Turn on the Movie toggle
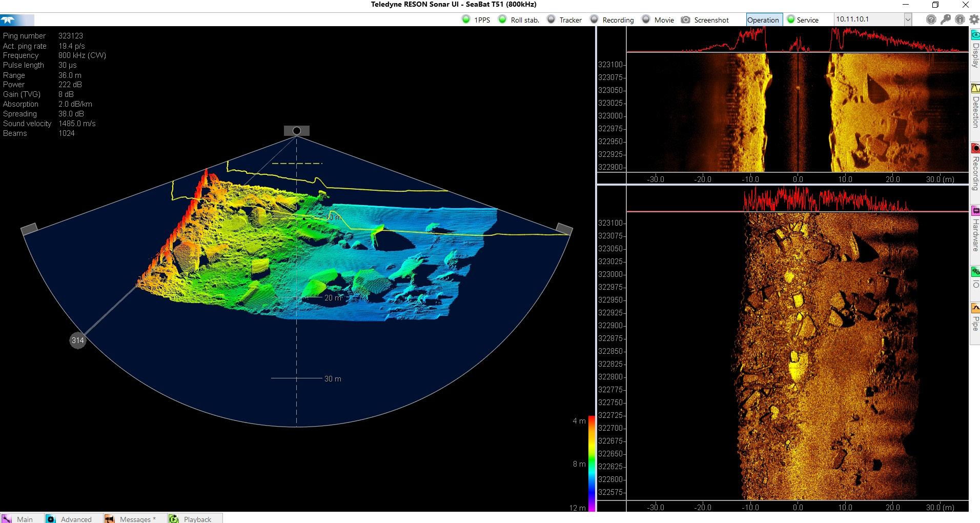Screen dimensions: 980x523 point(658,19)
